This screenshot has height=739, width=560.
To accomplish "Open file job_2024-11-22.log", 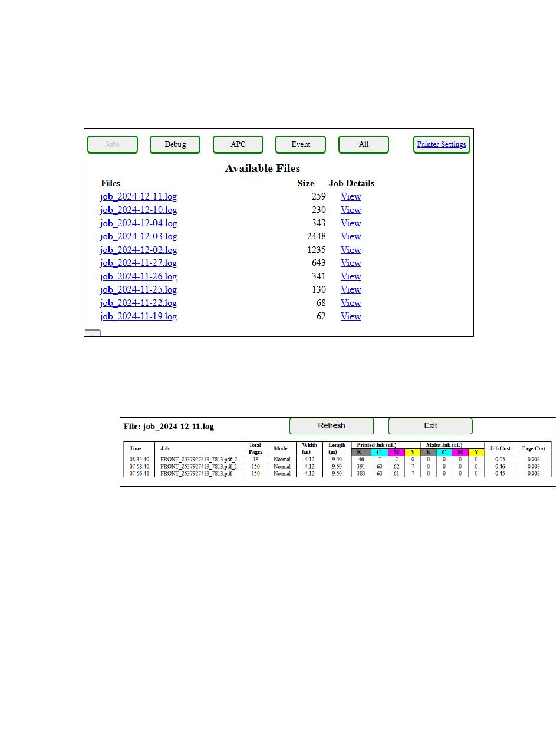I will click(x=139, y=303).
